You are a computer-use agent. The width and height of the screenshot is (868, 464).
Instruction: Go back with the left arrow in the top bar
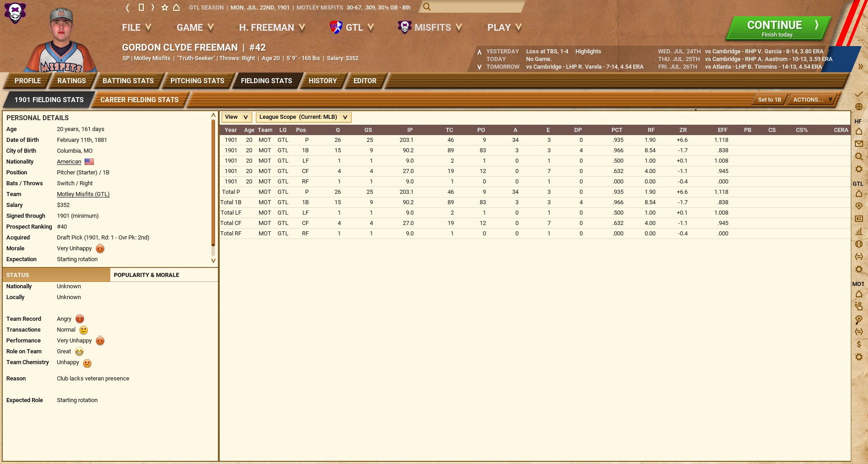pyautogui.click(x=127, y=8)
